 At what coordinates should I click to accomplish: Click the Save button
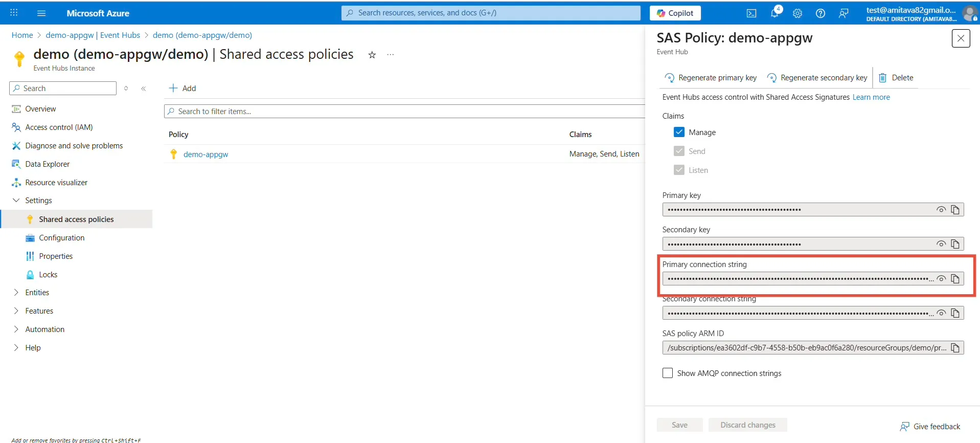[679, 425]
